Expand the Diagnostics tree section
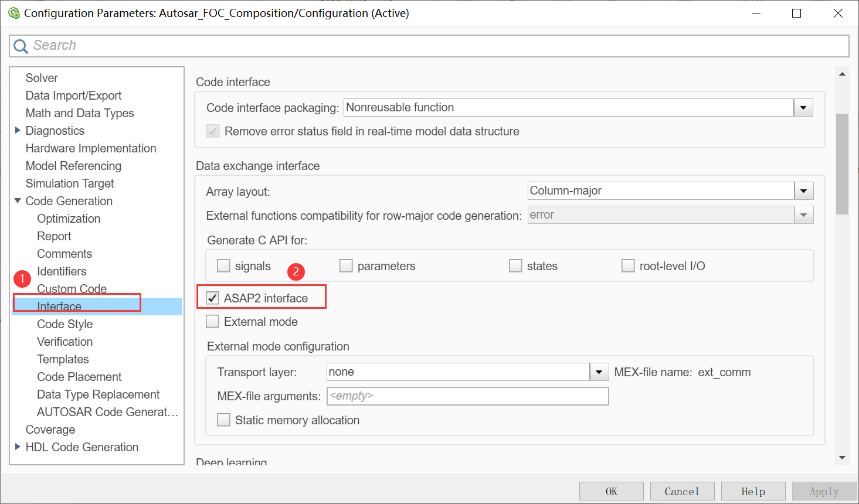 (x=18, y=130)
